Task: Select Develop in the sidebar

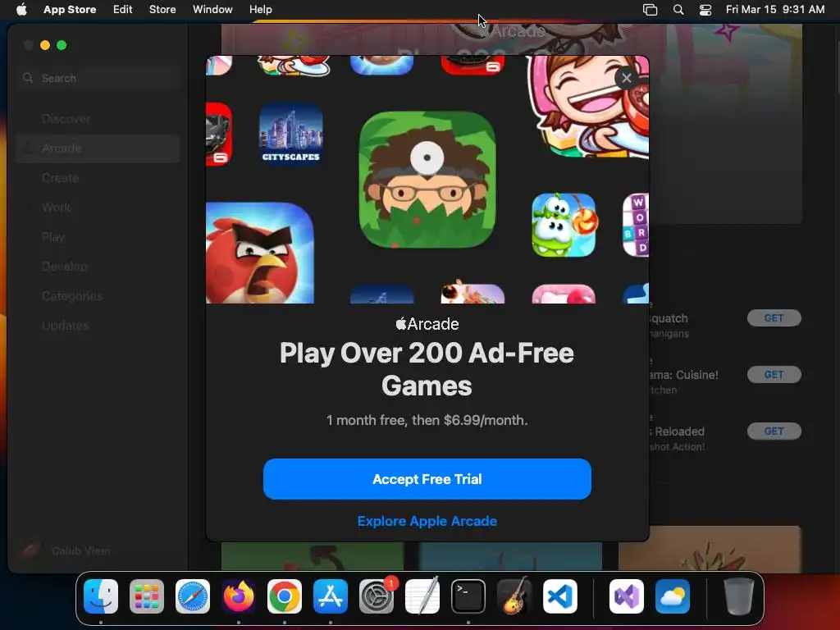Action: tap(98, 267)
